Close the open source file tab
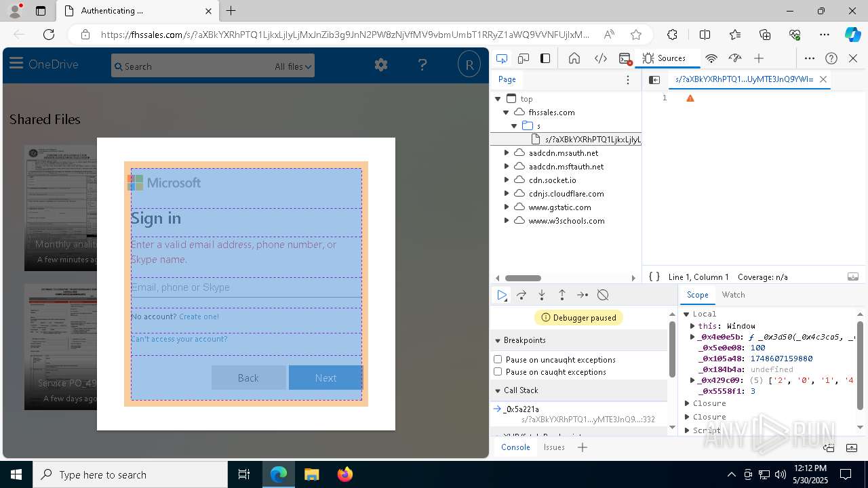 coord(823,79)
